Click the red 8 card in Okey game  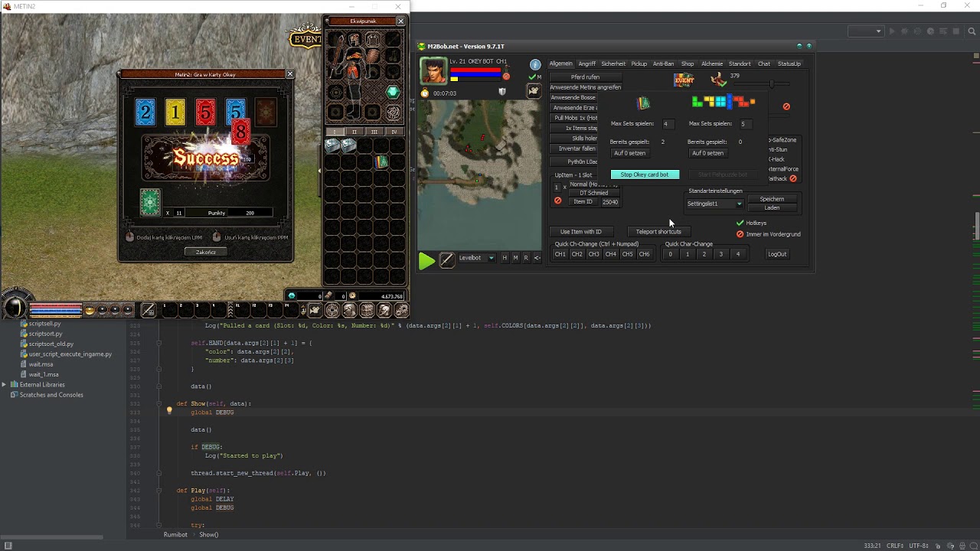(x=240, y=133)
